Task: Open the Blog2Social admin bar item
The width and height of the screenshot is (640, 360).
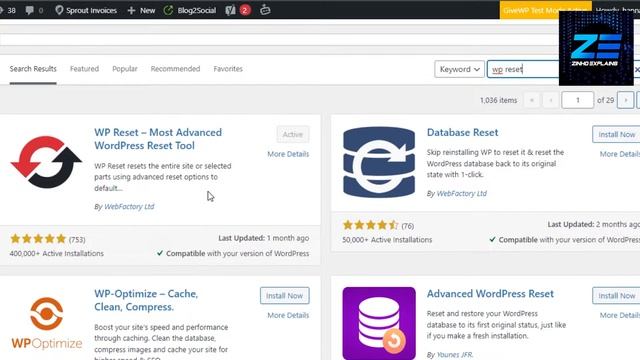Action: [x=190, y=10]
